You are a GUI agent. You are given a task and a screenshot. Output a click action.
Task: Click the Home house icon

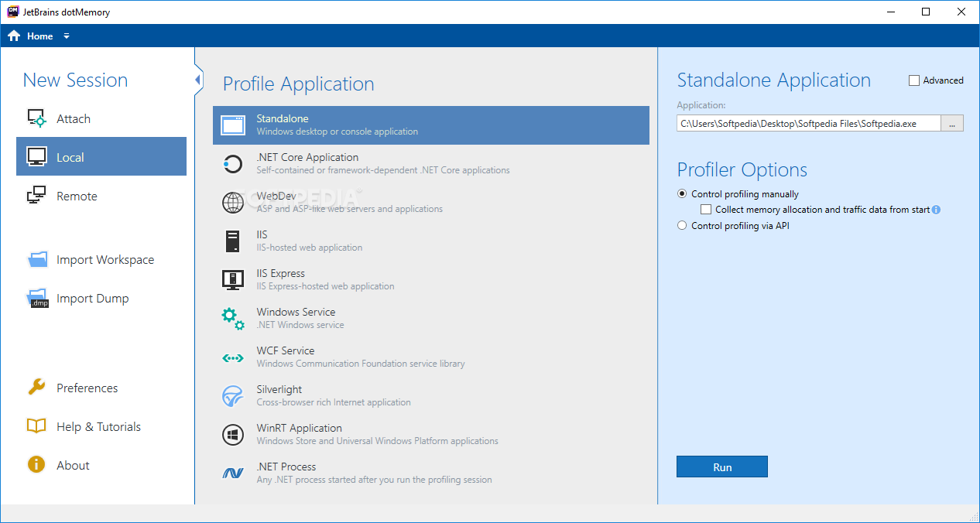[x=14, y=36]
